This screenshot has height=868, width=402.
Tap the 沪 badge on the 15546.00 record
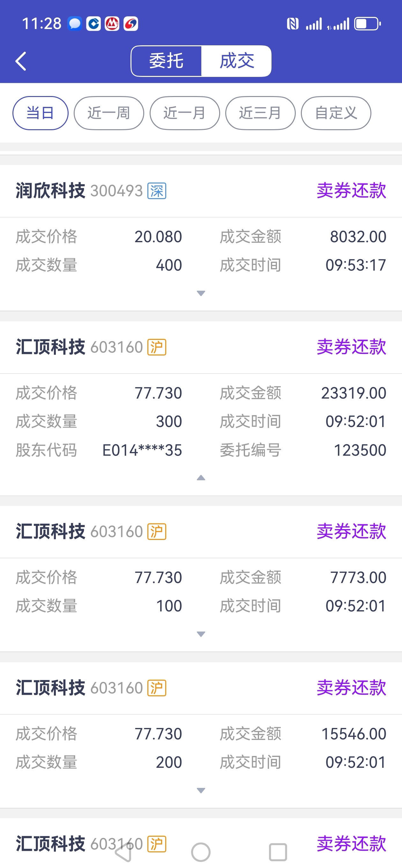tap(157, 688)
